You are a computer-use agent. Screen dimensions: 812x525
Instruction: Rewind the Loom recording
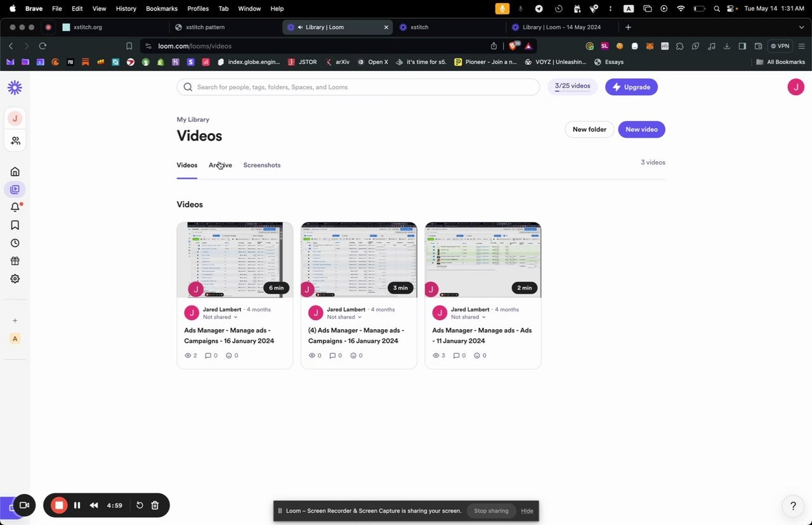pyautogui.click(x=94, y=505)
